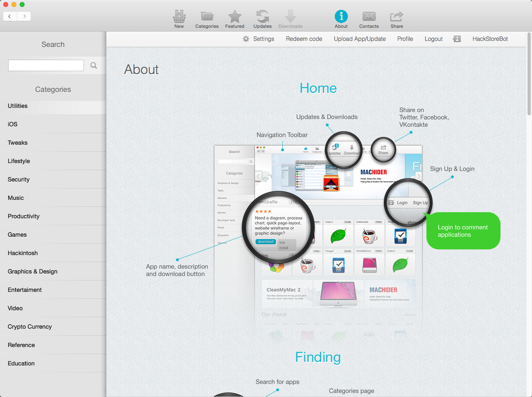Select the Productivity category
The width and height of the screenshot is (532, 397).
click(53, 216)
